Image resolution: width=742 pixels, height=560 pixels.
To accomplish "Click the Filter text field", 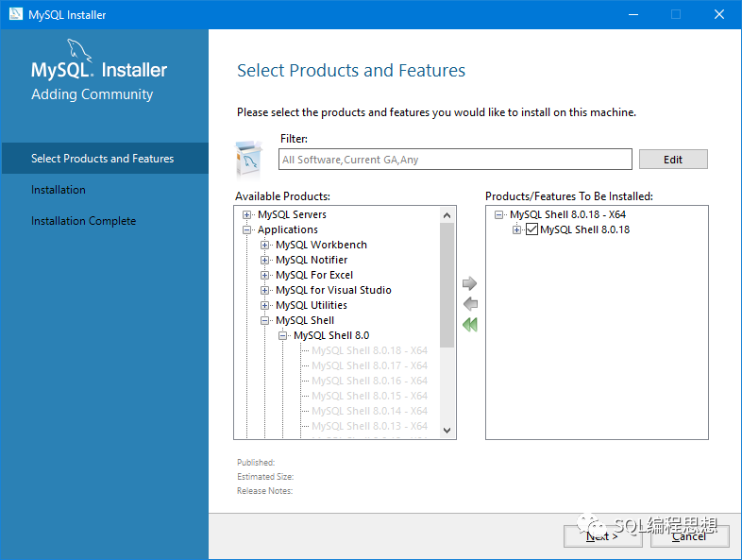I will click(455, 160).
